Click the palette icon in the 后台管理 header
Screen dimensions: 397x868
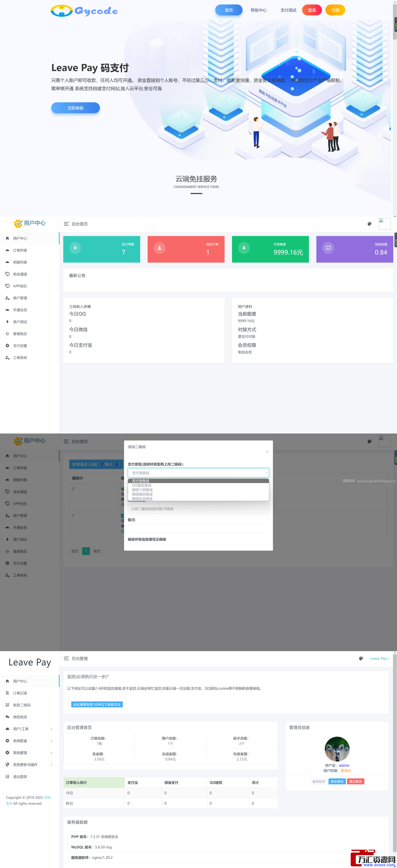pyautogui.click(x=361, y=658)
